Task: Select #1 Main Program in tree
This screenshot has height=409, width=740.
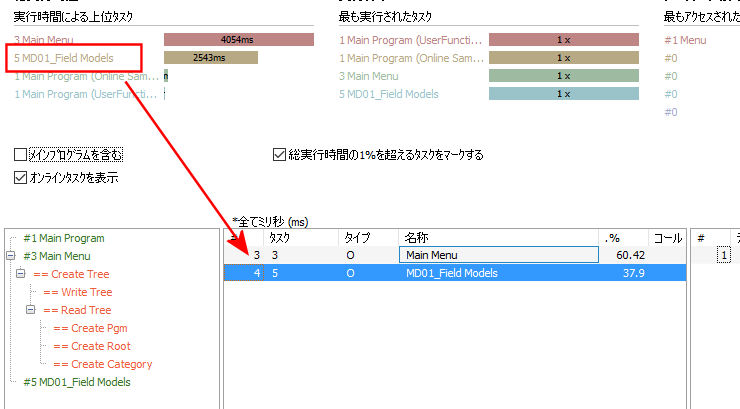Action: pos(64,238)
